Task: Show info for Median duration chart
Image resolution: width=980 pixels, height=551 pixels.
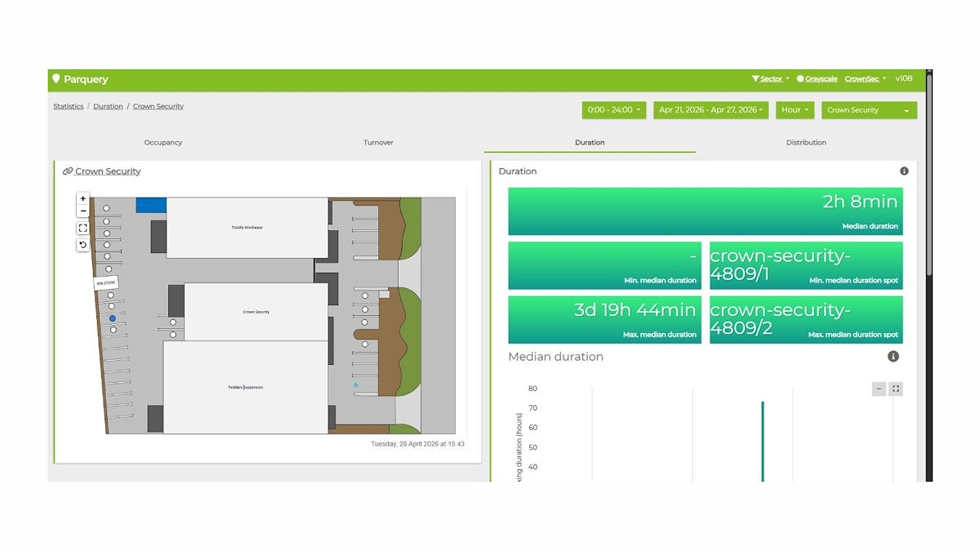Action: [x=893, y=357]
